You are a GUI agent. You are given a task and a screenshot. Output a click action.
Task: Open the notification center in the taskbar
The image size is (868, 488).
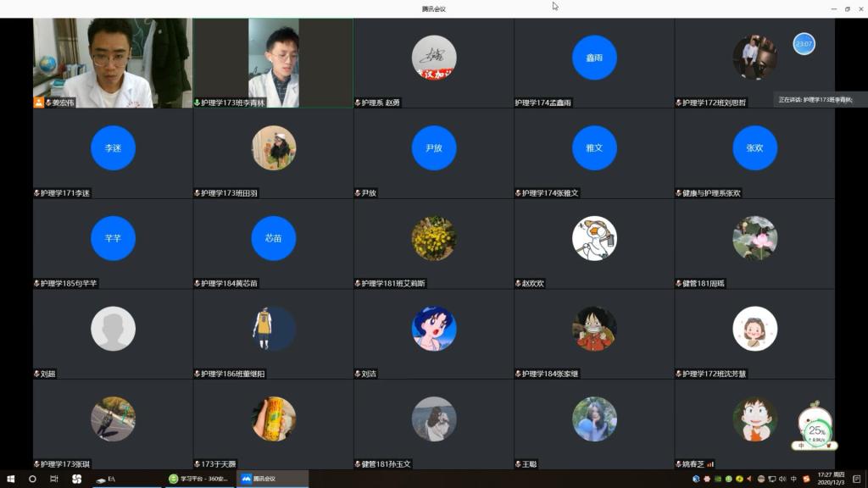click(x=857, y=479)
